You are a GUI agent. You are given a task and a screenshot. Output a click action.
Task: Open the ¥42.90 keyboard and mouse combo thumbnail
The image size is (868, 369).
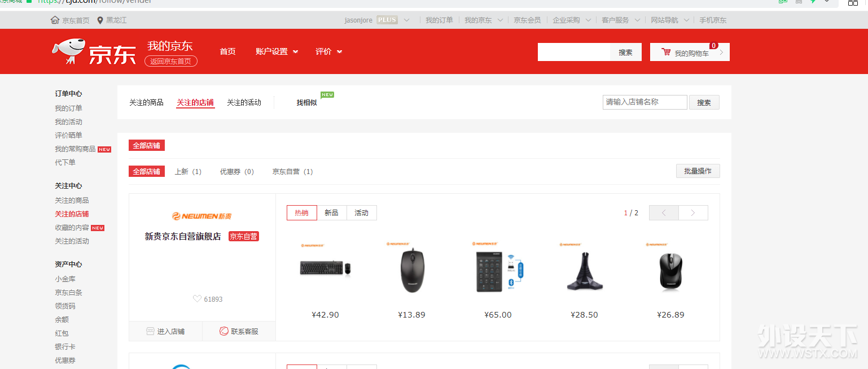325,268
